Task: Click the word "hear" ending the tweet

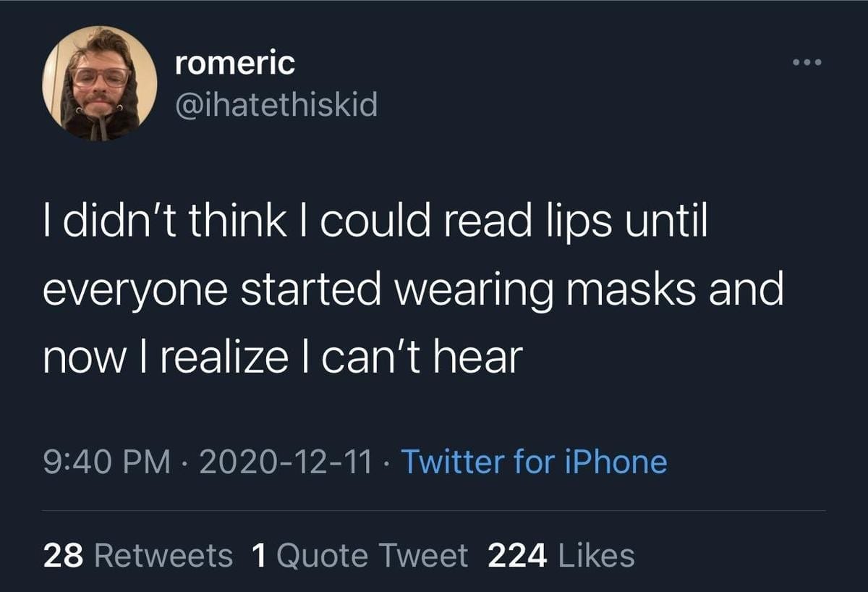Action: tap(483, 357)
